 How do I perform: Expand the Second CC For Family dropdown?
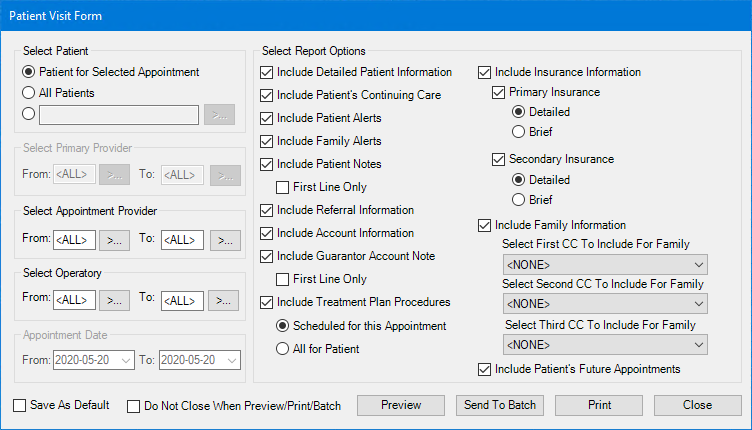tap(605, 305)
